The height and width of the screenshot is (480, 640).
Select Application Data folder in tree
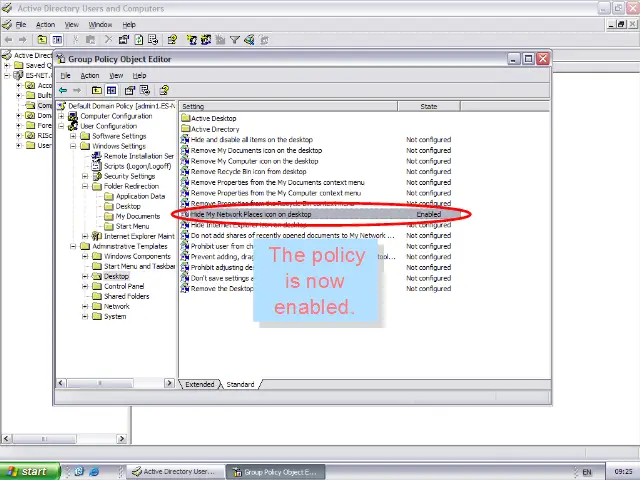click(x=134, y=196)
